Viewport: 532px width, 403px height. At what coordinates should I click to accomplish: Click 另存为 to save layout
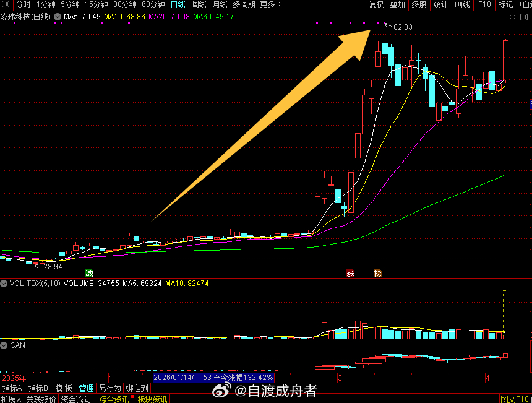[110, 388]
